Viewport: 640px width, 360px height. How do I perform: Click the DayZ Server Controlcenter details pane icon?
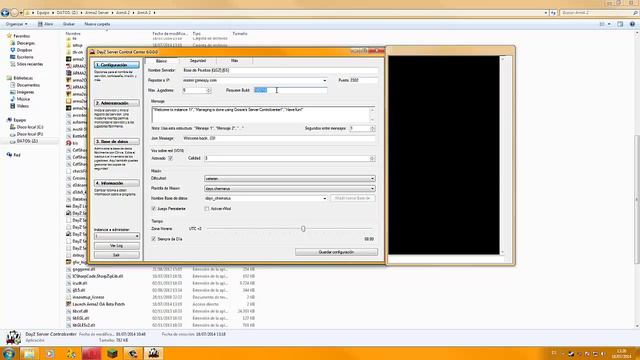[x=13, y=337]
